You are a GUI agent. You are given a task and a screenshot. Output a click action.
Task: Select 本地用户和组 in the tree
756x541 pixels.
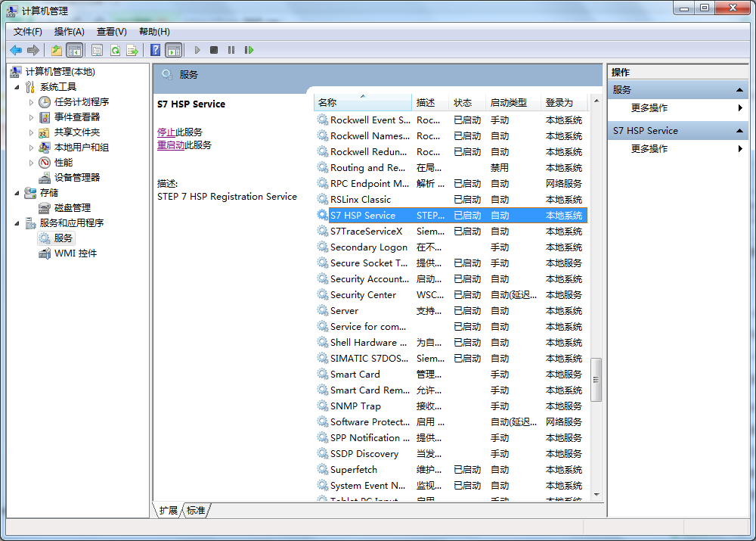tap(82, 148)
